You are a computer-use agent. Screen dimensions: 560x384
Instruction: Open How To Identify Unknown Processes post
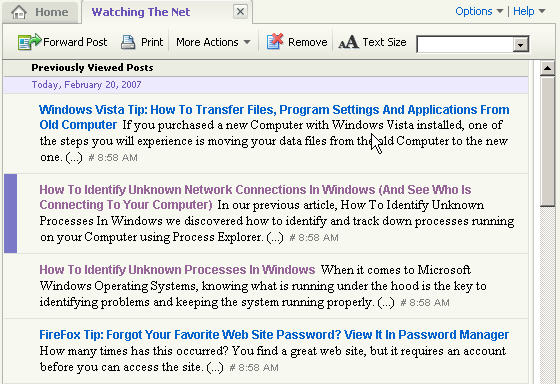pos(177,269)
